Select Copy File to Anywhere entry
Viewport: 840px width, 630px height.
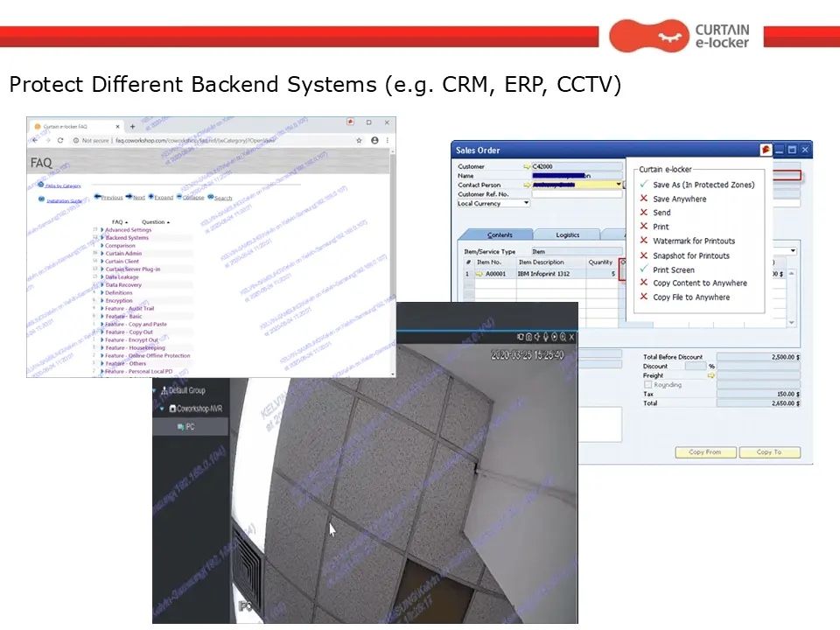coord(691,297)
